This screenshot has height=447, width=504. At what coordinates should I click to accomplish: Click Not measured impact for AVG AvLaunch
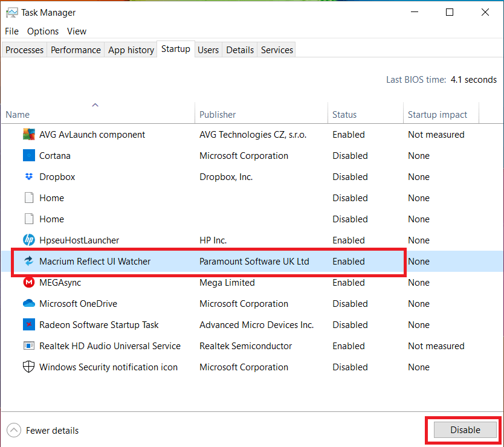436,134
